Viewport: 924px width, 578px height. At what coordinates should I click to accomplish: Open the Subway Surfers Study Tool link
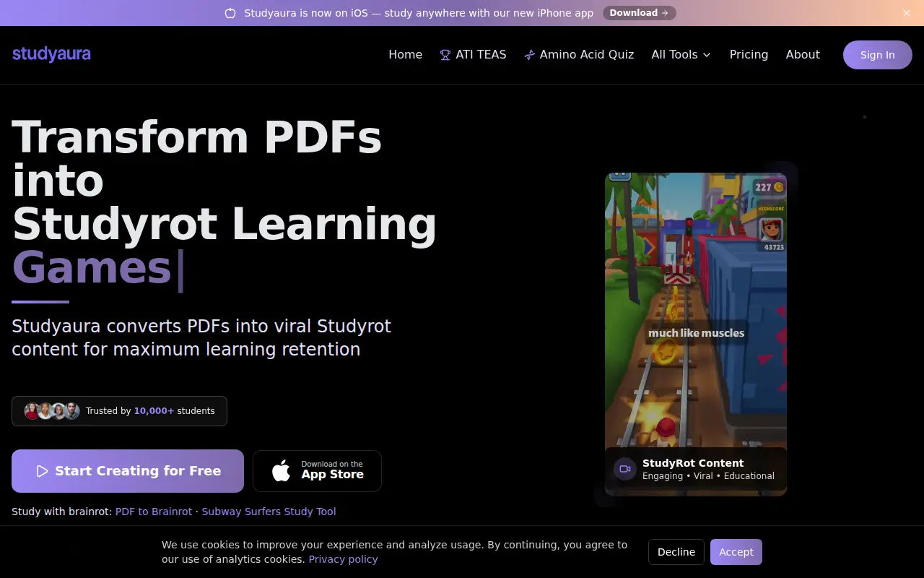coord(269,512)
